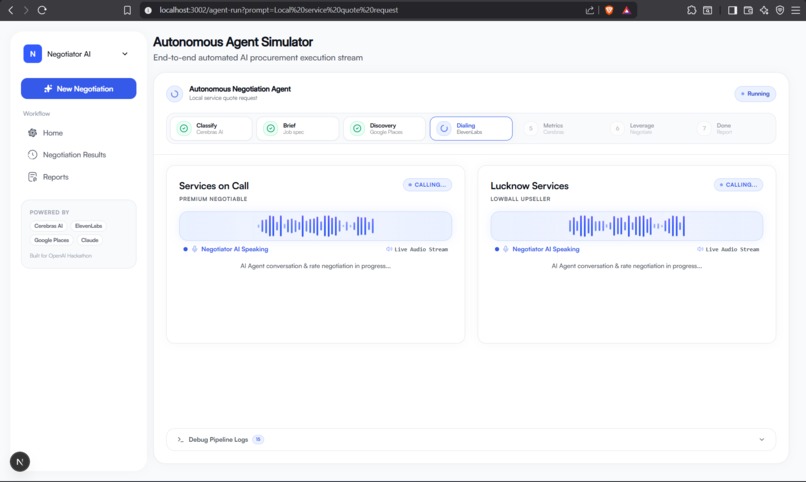Click the blue N Negotiator AI logo
The image size is (806, 482).
32,54
